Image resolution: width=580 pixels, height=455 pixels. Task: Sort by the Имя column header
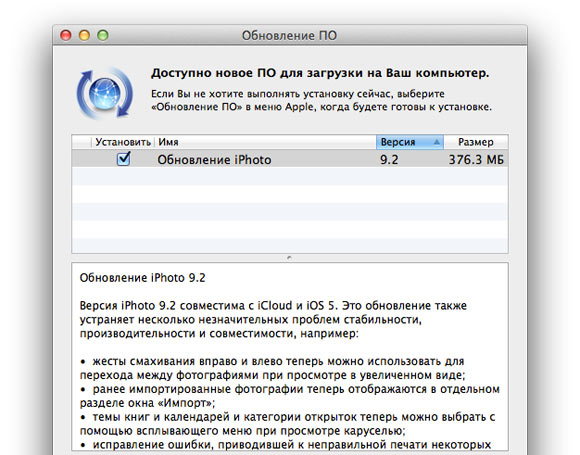[265, 142]
